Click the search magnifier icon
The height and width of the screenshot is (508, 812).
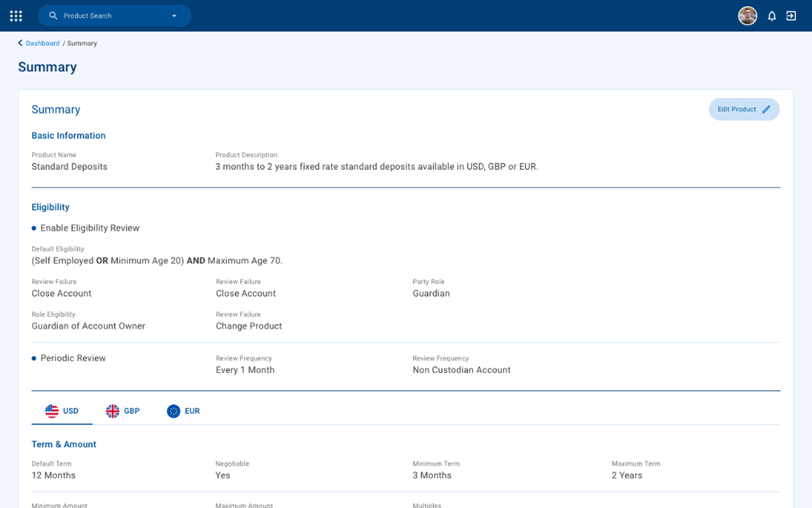pyautogui.click(x=53, y=16)
